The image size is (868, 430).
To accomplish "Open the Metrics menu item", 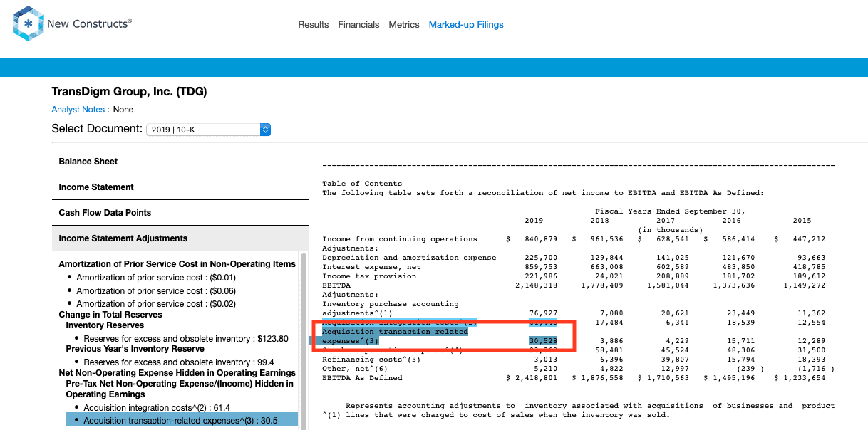I will pyautogui.click(x=404, y=25).
